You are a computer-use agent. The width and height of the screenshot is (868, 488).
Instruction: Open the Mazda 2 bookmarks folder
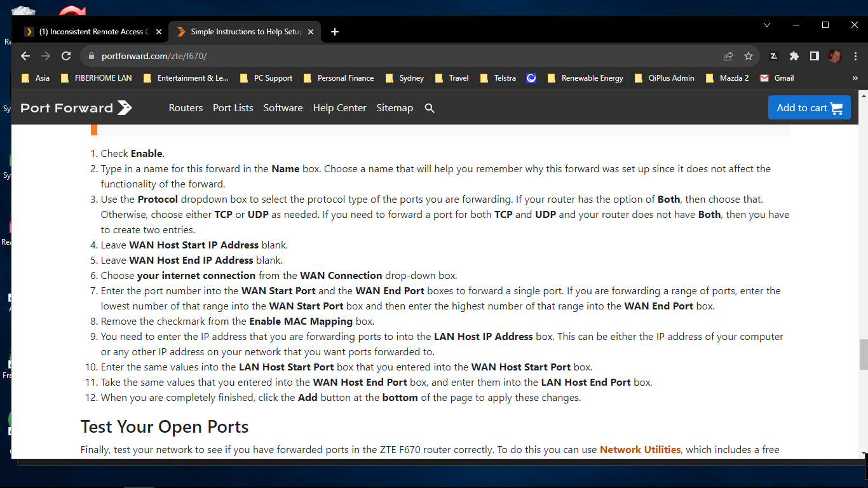tap(727, 78)
